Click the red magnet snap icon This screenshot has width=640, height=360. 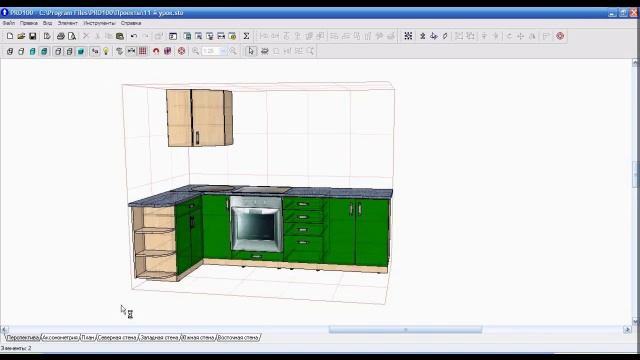(x=156, y=51)
